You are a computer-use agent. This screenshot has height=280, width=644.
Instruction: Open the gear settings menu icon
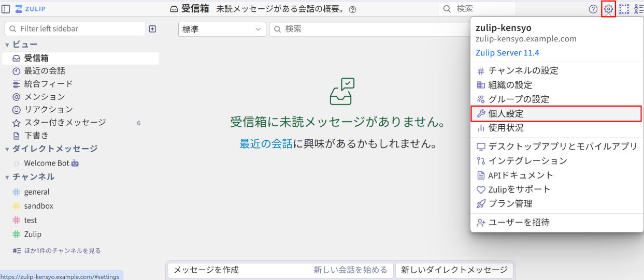(609, 9)
